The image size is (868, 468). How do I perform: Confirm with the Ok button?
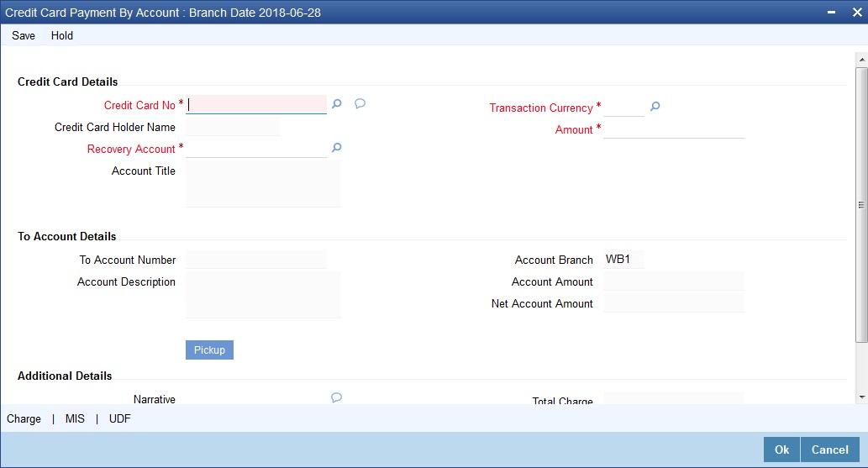[x=781, y=450]
